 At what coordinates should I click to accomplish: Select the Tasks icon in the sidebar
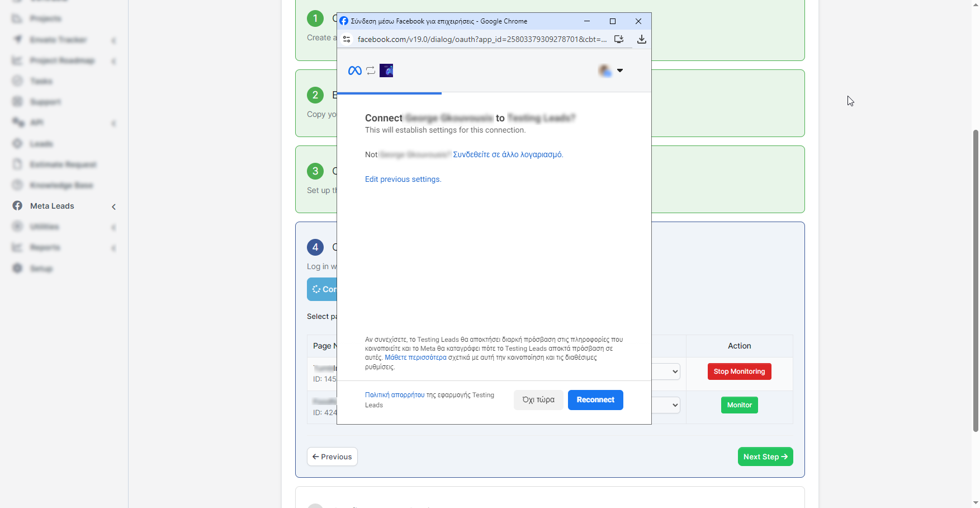pos(17,81)
